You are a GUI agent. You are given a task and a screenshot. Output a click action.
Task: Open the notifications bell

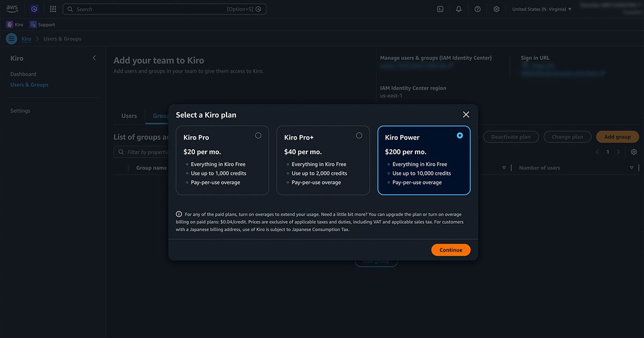(459, 9)
